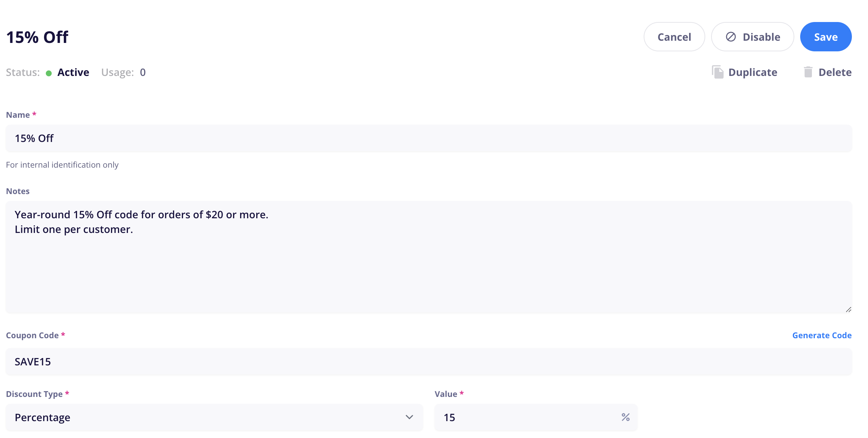Click inside the Notes text area
This screenshot has height=438, width=868.
point(429,257)
